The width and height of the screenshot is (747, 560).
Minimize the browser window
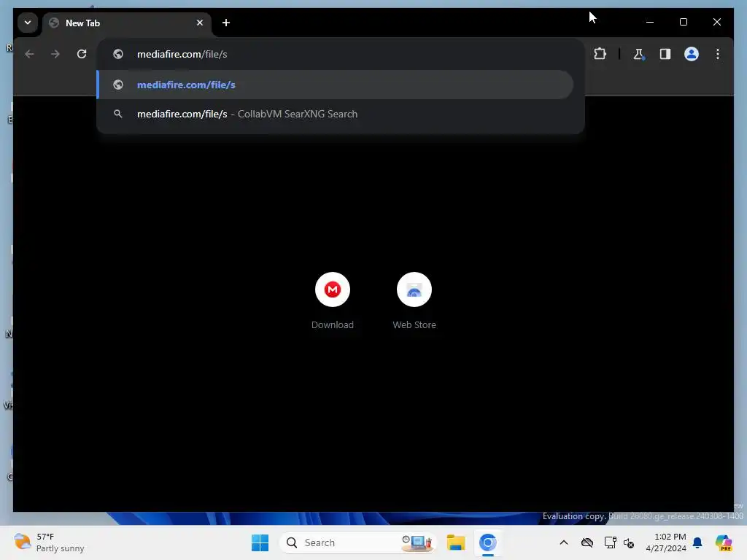tap(650, 22)
